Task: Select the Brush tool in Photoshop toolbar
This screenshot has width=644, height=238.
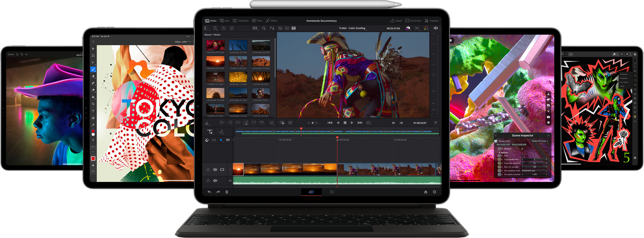Action: coord(93,69)
